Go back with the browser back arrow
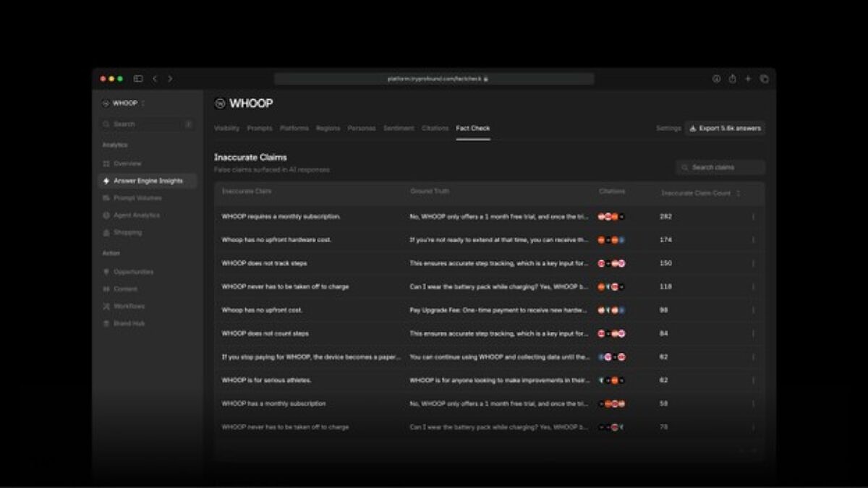868x488 pixels. [x=155, y=79]
